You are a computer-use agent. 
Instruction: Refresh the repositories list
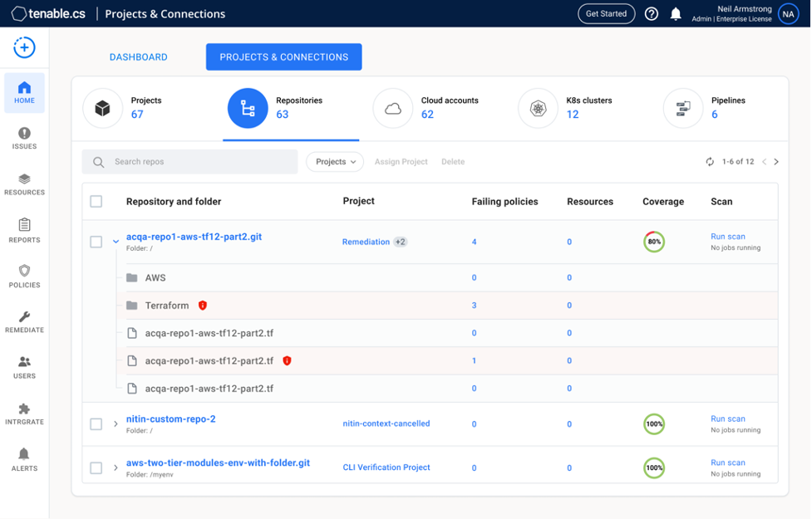coord(709,161)
